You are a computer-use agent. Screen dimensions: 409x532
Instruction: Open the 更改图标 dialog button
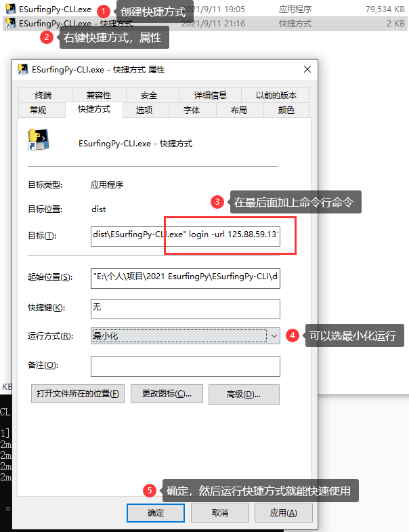167,394
